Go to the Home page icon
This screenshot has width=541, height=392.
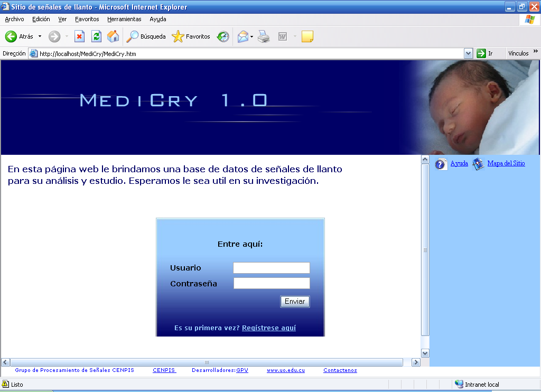[x=113, y=36]
